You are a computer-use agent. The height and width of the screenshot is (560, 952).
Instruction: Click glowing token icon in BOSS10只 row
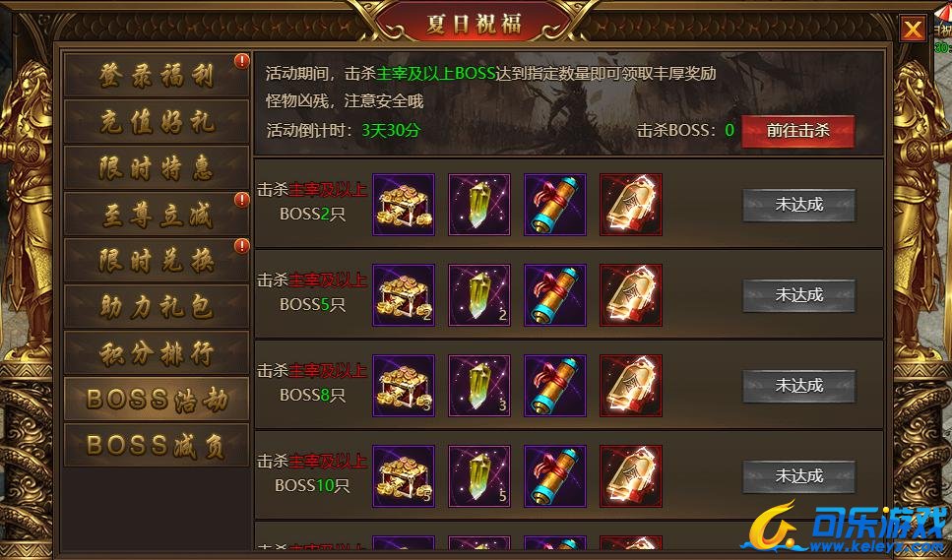pyautogui.click(x=631, y=476)
